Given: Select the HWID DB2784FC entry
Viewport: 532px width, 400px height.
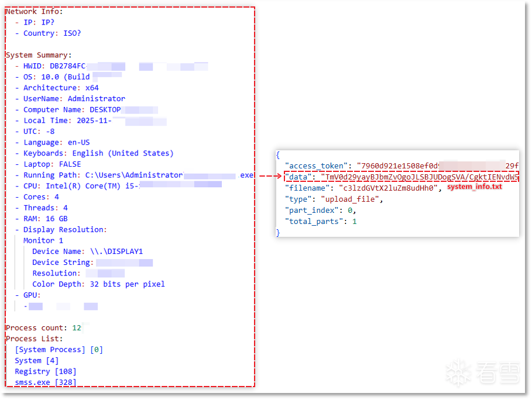Looking at the screenshot, I should pos(54,66).
